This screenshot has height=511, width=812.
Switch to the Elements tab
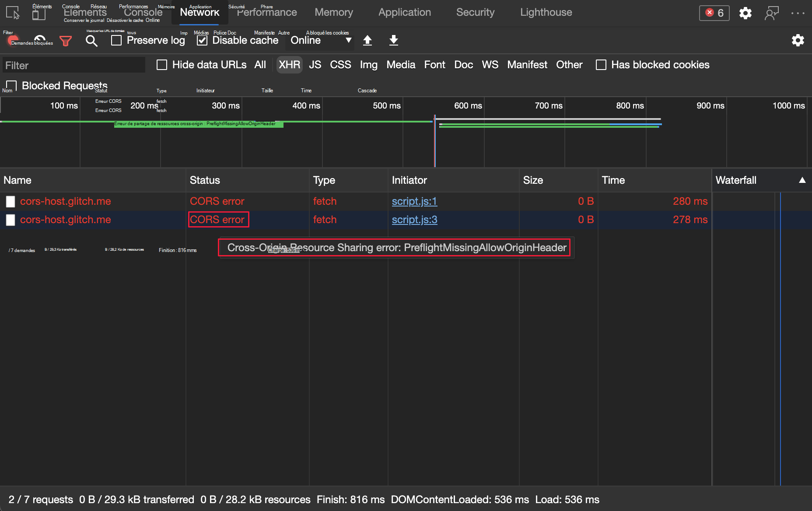click(x=85, y=12)
